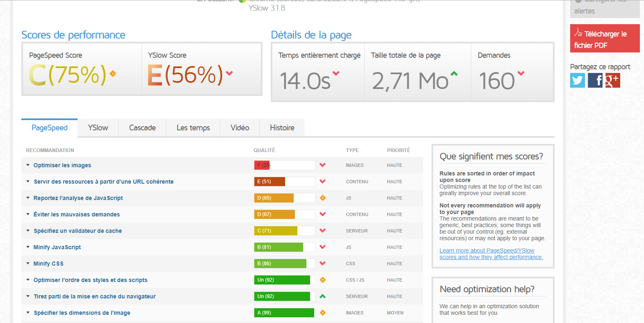
Task: Expand Tirez parti de la mise en cache row
Action: click(28, 296)
